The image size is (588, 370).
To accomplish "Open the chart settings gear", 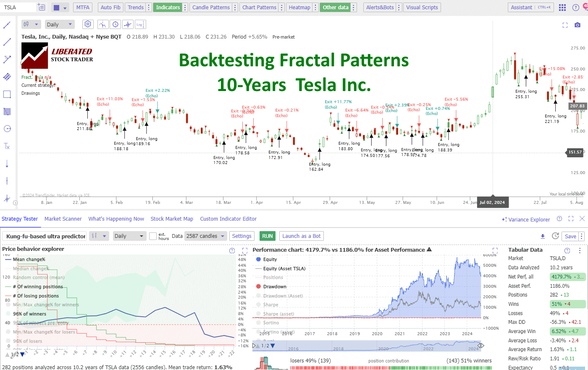I will click(87, 24).
